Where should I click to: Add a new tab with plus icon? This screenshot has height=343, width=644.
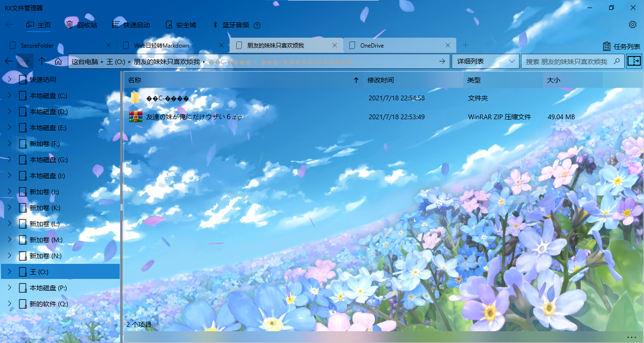465,45
